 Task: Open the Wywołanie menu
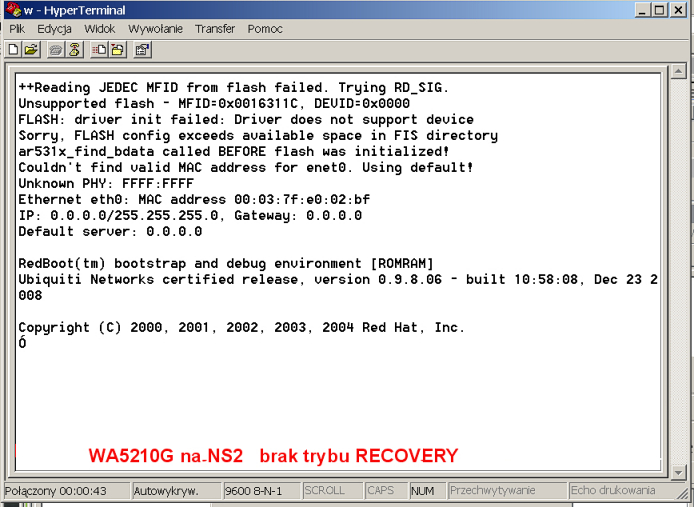coord(155,29)
